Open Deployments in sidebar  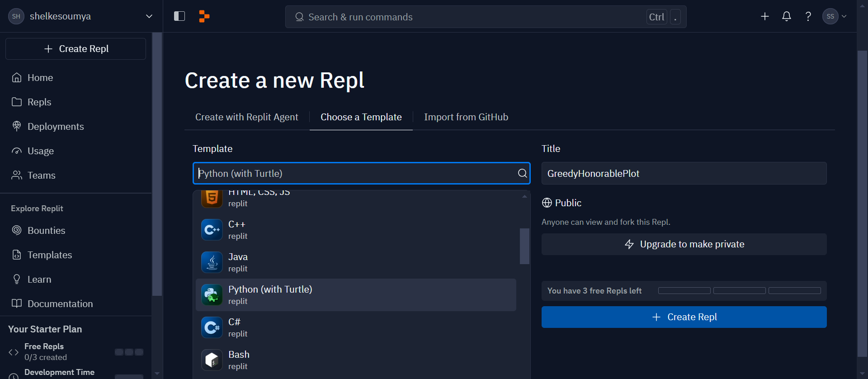76,127
